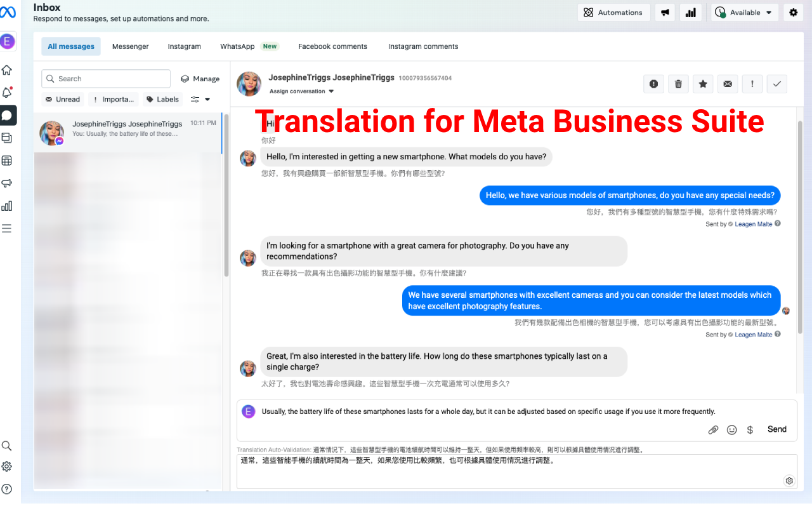Click inside the conversation search field
The image size is (812, 508).
(x=105, y=78)
